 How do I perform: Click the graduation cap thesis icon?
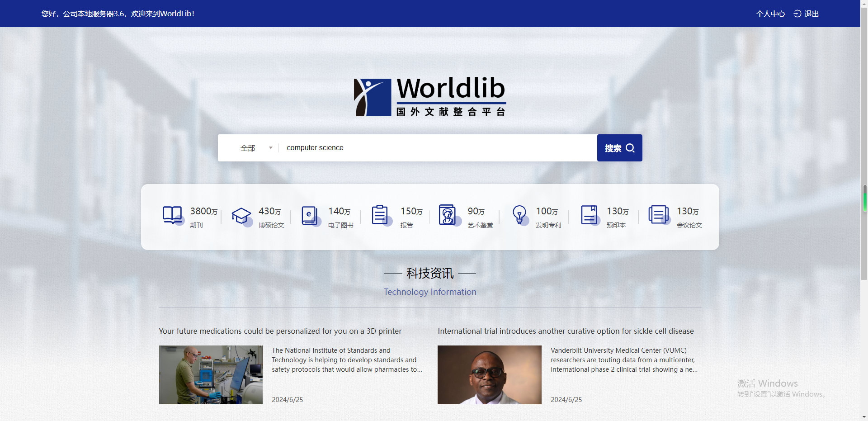pyautogui.click(x=242, y=216)
